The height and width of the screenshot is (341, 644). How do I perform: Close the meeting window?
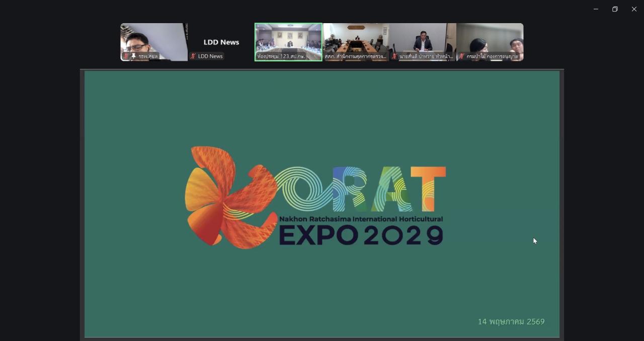pyautogui.click(x=634, y=9)
